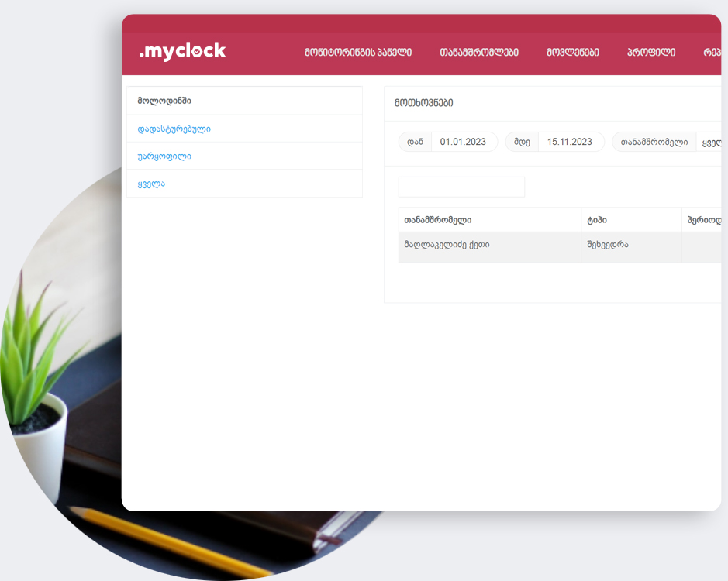Screen dimensions: 728x581
Task: Open the მონიტორინგის პანელი menu
Action: (357, 53)
